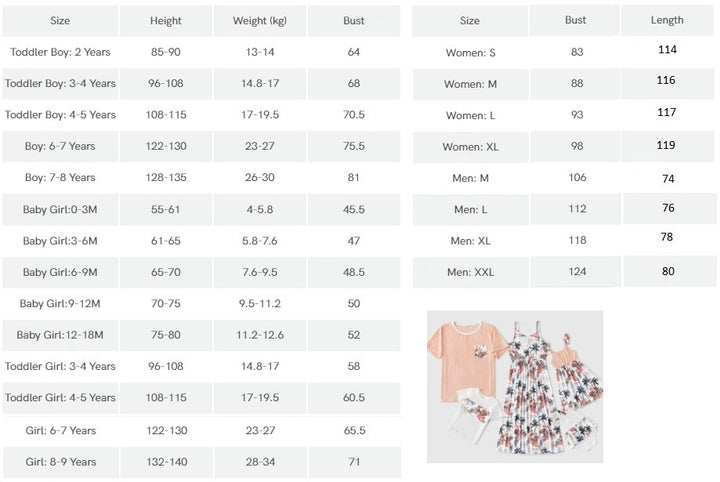Choose the Men: XXL size cell
Viewport: 720px width, 482px height.
[470, 272]
